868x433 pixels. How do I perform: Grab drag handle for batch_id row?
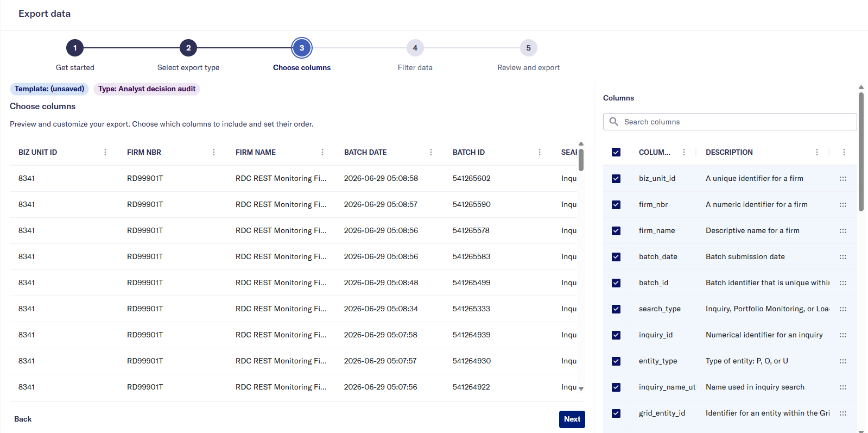pos(843,283)
